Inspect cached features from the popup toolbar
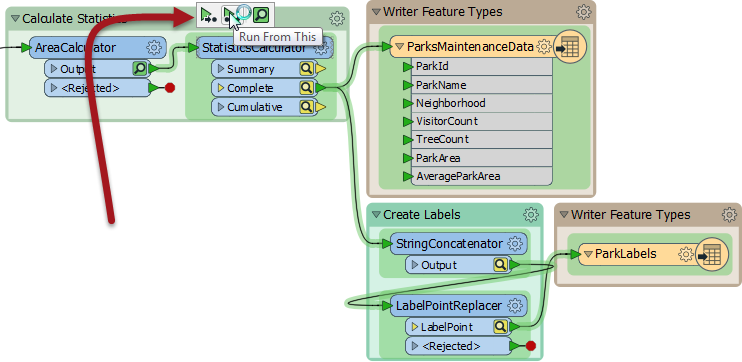This screenshot has height=362, width=742. click(x=261, y=15)
